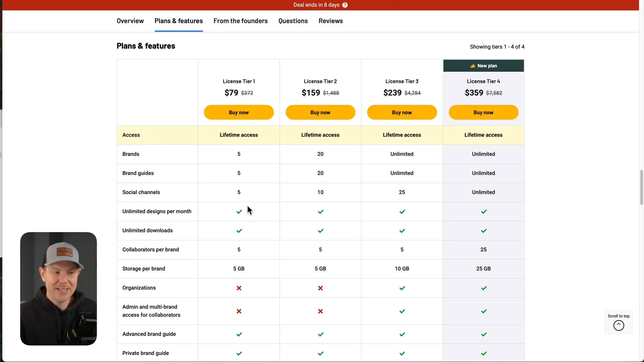Viewport: 644px width, 362px height.
Task: Buy now for License Tier 3
Action: point(402,112)
